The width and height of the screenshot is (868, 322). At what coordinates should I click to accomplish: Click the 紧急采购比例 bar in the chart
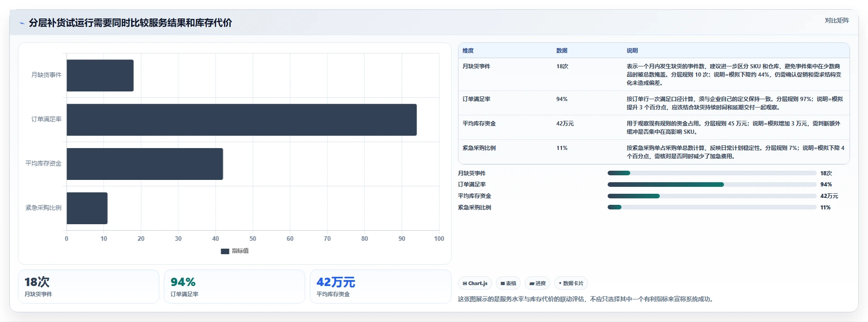87,208
